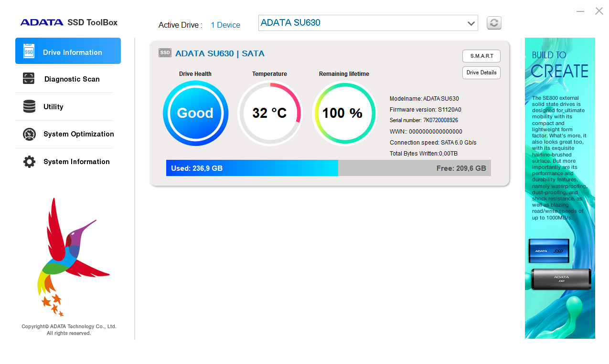Open the S.M.A.R.T details
609x364 pixels.
click(481, 56)
